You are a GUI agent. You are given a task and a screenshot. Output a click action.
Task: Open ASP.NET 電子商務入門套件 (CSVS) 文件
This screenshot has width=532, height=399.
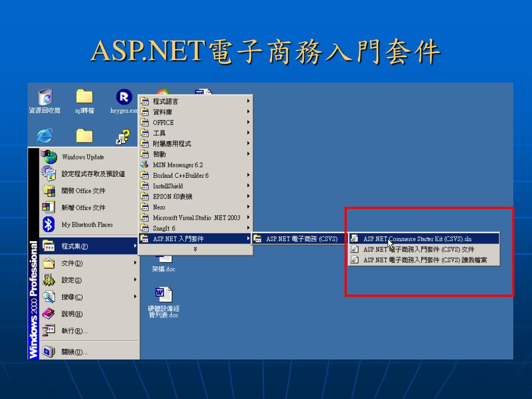[424, 249]
